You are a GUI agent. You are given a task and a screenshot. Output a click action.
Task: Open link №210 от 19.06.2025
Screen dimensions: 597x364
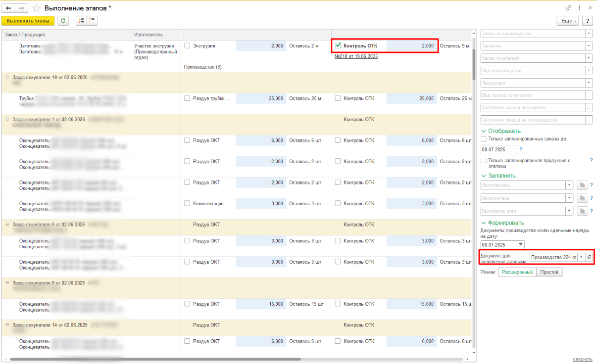[356, 57]
